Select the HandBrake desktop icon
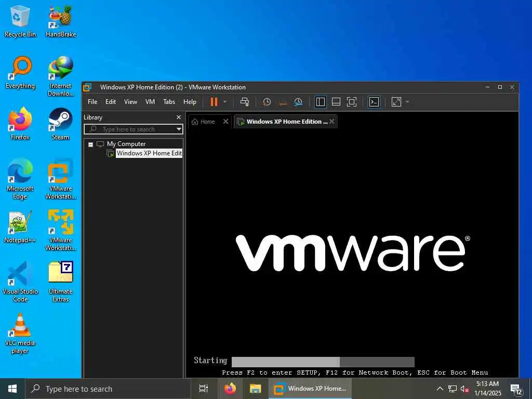Image resolution: width=532 pixels, height=399 pixels. click(61, 21)
